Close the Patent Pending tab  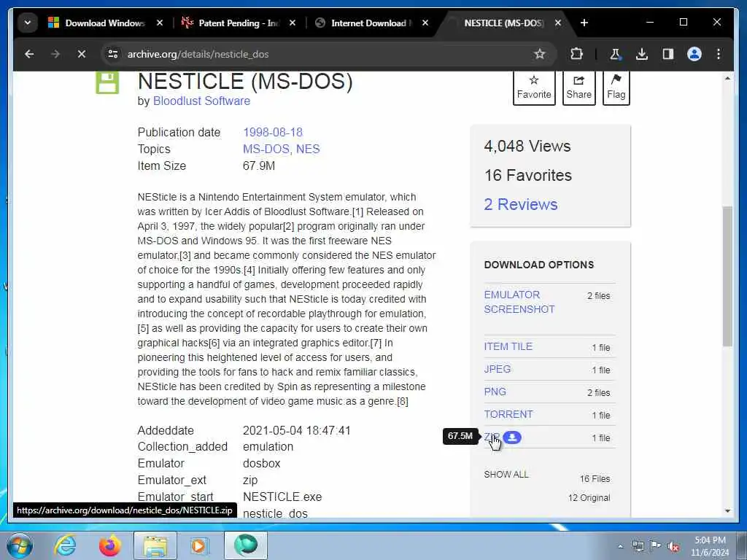coord(293,23)
